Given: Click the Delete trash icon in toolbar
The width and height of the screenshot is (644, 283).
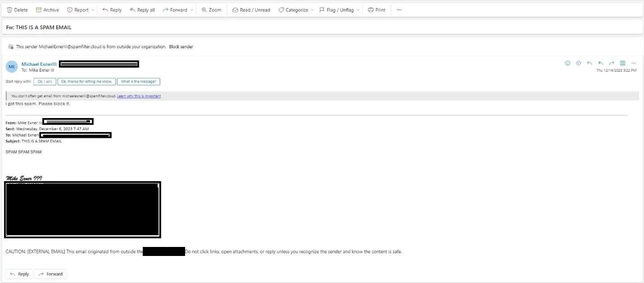Looking at the screenshot, I should pos(9,10).
